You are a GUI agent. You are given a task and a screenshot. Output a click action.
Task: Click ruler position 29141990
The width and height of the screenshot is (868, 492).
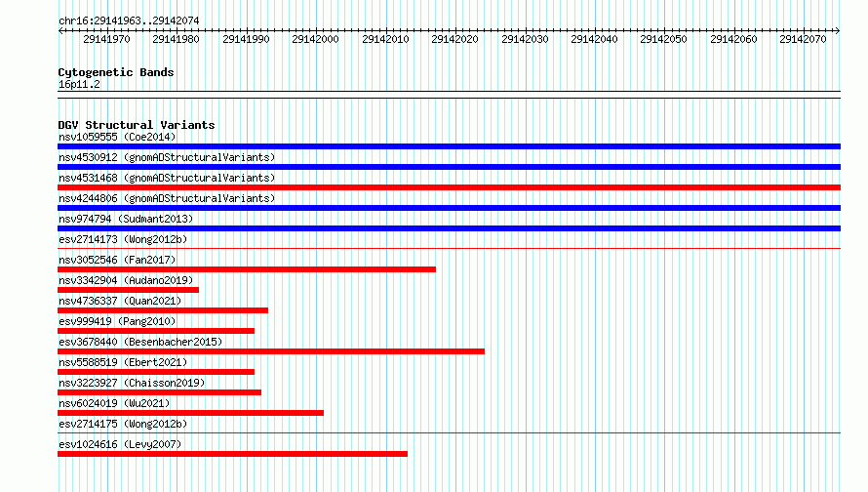click(246, 39)
